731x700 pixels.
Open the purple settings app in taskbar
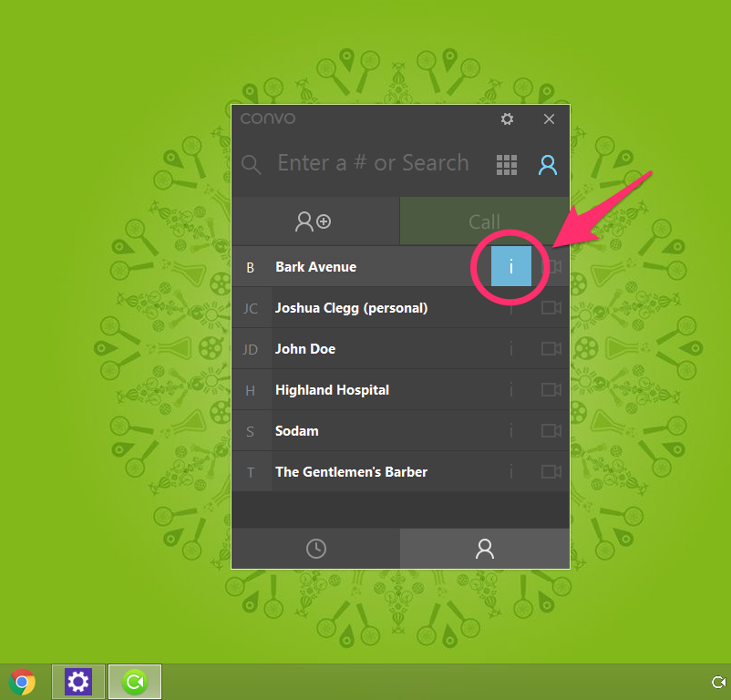tap(78, 682)
